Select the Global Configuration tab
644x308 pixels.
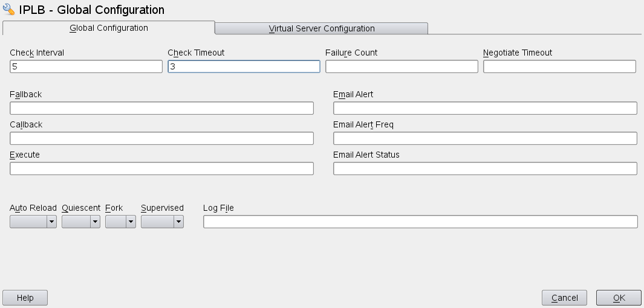point(109,28)
